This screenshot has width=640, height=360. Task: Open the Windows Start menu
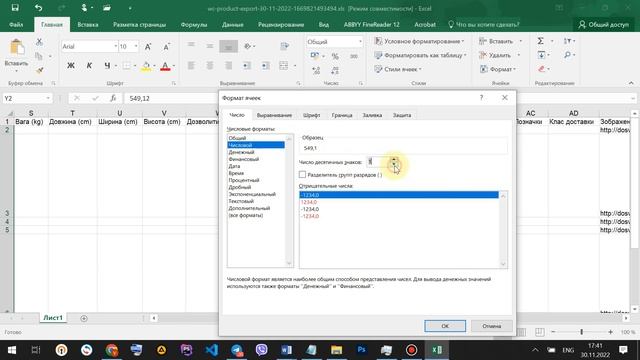coord(11,350)
